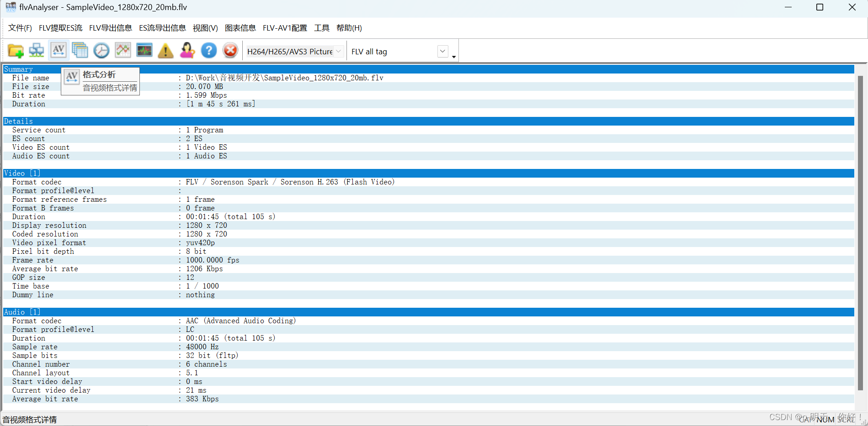Viewport: 868px width, 426px height.
Task: Open the FLV导出信息 menu
Action: (x=111, y=28)
